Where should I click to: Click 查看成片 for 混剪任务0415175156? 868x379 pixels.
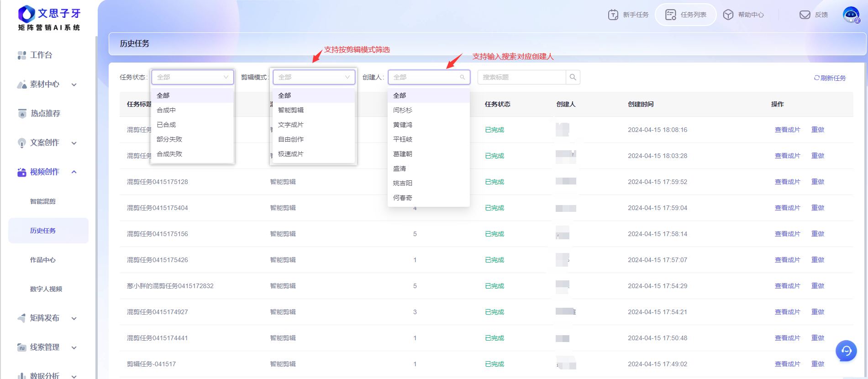[x=787, y=234]
